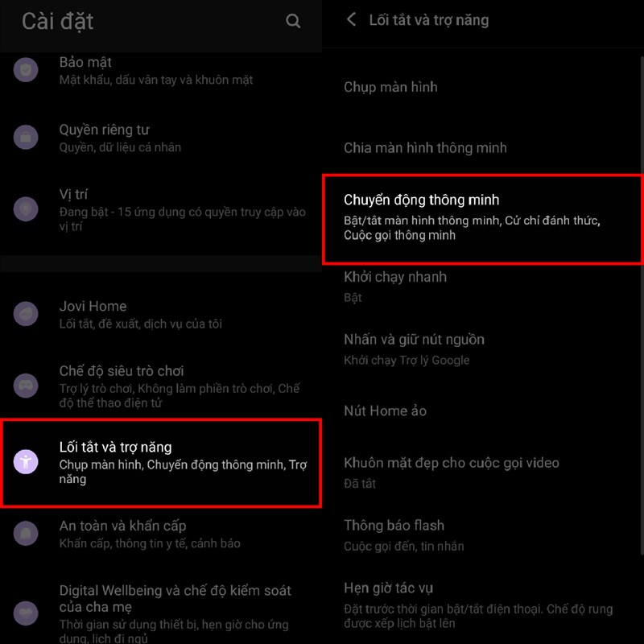
Task: Open Hẹn giờ tác vụ
Action: point(481,605)
